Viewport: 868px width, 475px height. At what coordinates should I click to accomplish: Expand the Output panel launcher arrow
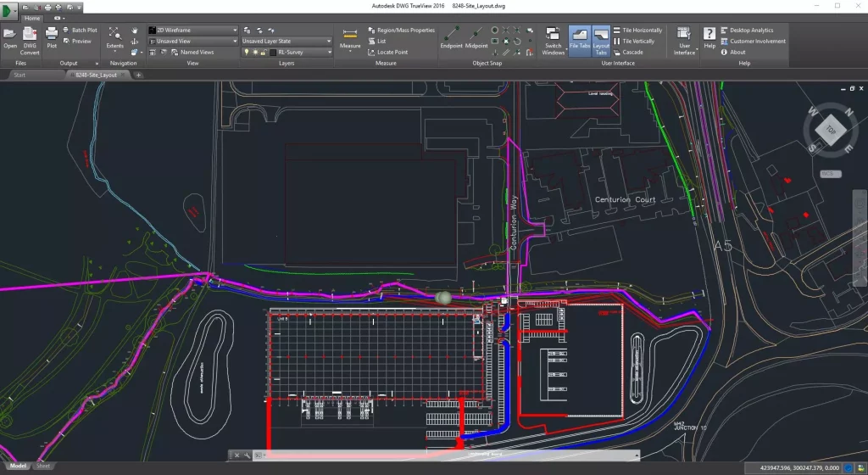pyautogui.click(x=97, y=64)
